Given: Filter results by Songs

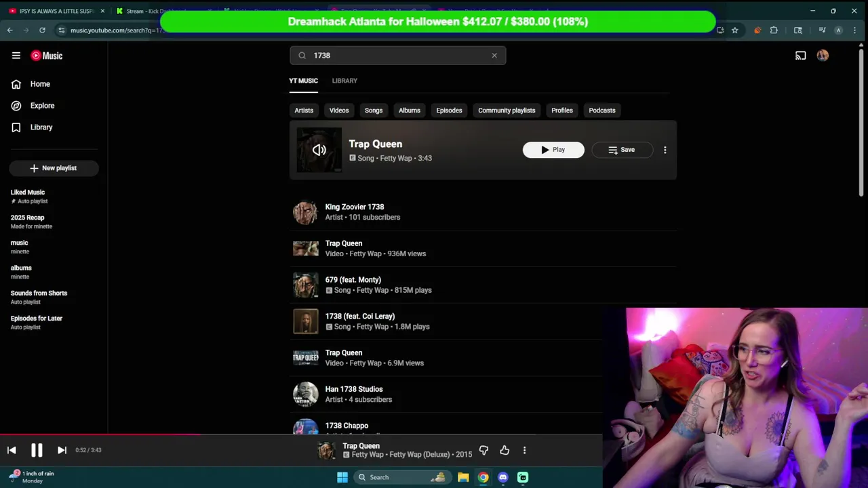Looking at the screenshot, I should coord(374,110).
